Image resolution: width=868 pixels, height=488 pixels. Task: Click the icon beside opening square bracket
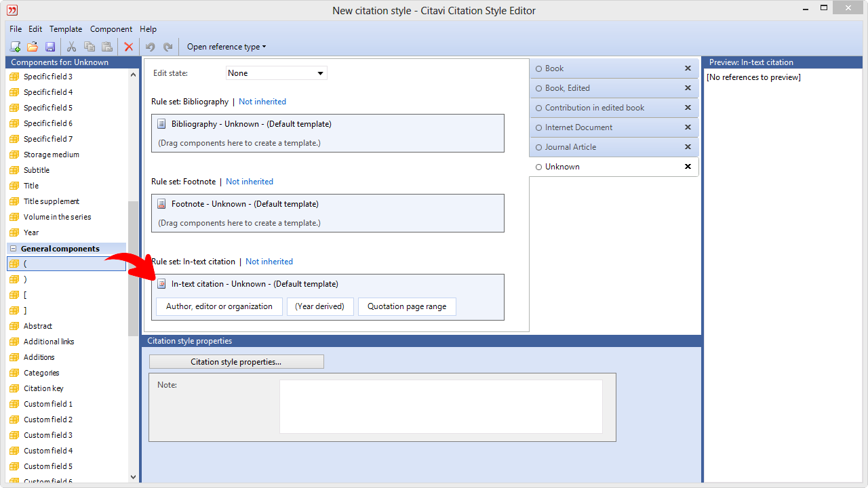[x=14, y=295]
